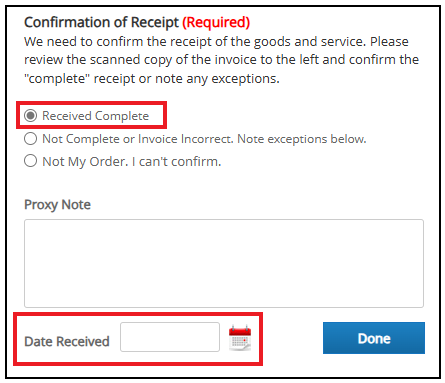The image size is (445, 383).
Task: Click the Received Complete label text
Action: tap(95, 116)
